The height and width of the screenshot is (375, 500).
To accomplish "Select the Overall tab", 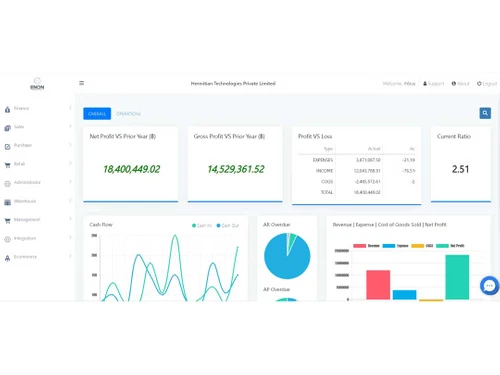I will (x=97, y=114).
